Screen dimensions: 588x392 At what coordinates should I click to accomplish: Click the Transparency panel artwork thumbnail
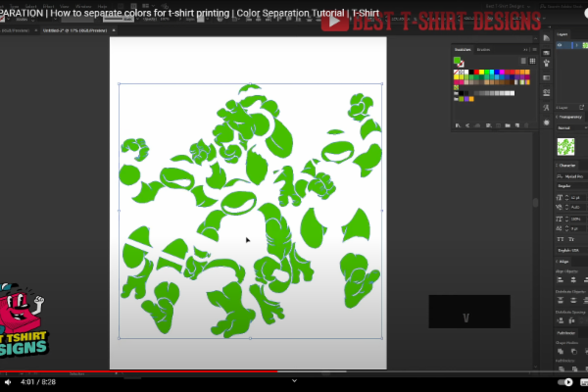click(x=565, y=145)
